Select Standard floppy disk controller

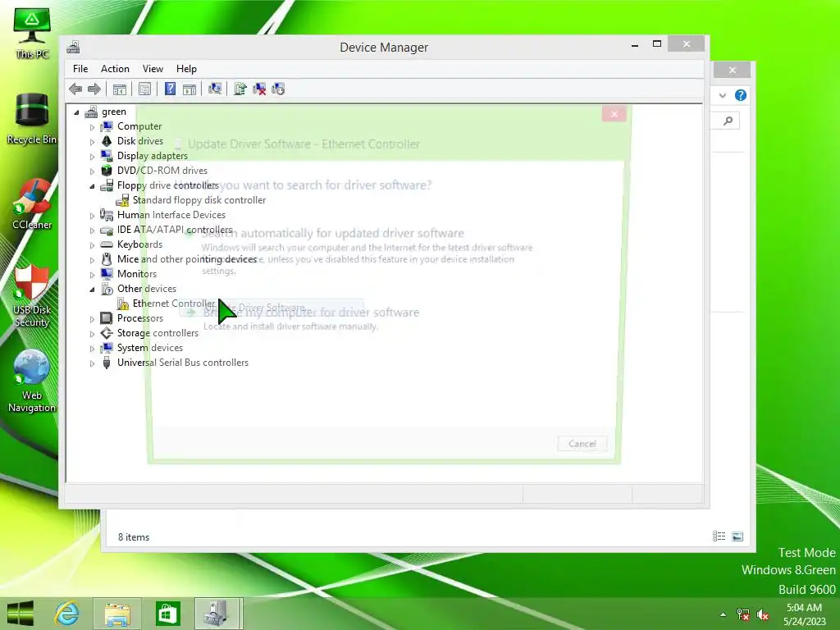199,200
